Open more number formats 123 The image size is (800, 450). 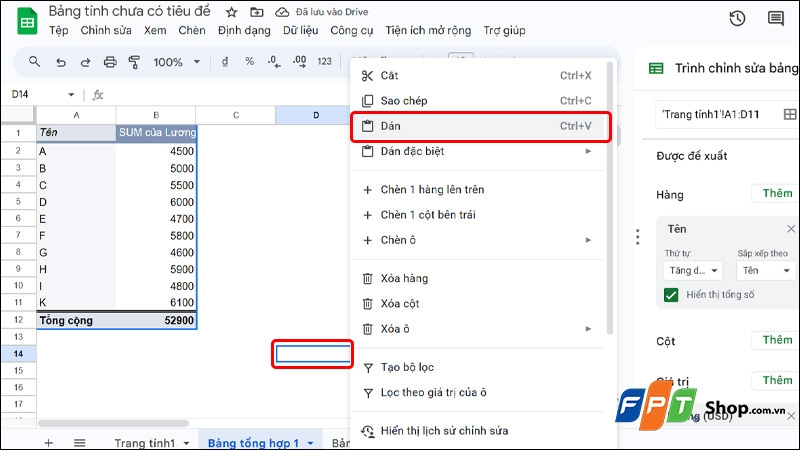pos(324,62)
